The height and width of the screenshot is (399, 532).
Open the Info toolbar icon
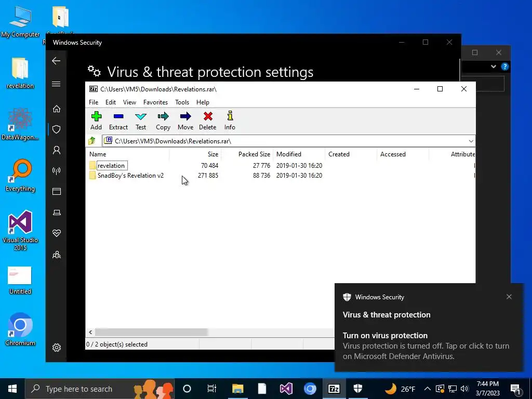(x=230, y=121)
